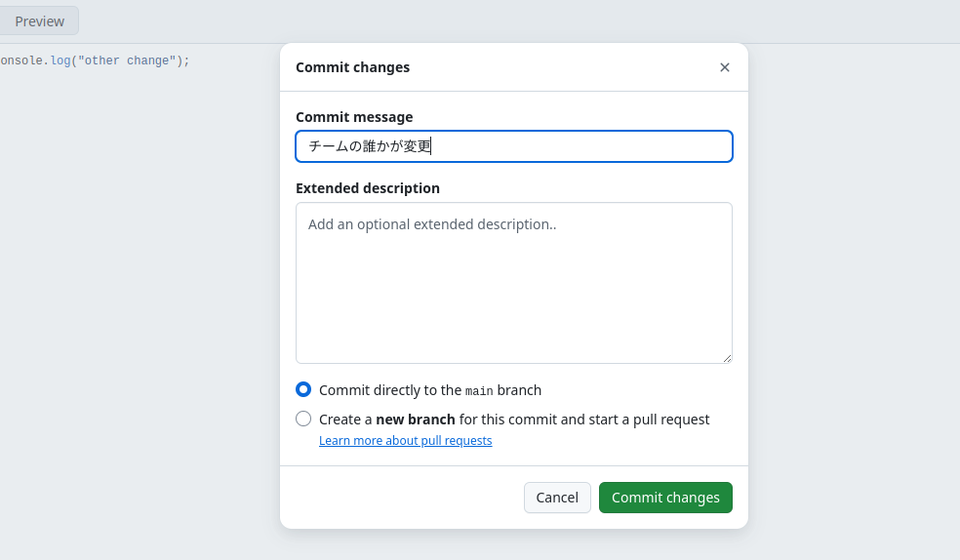Focus the Extended description text area

pyautogui.click(x=513, y=283)
